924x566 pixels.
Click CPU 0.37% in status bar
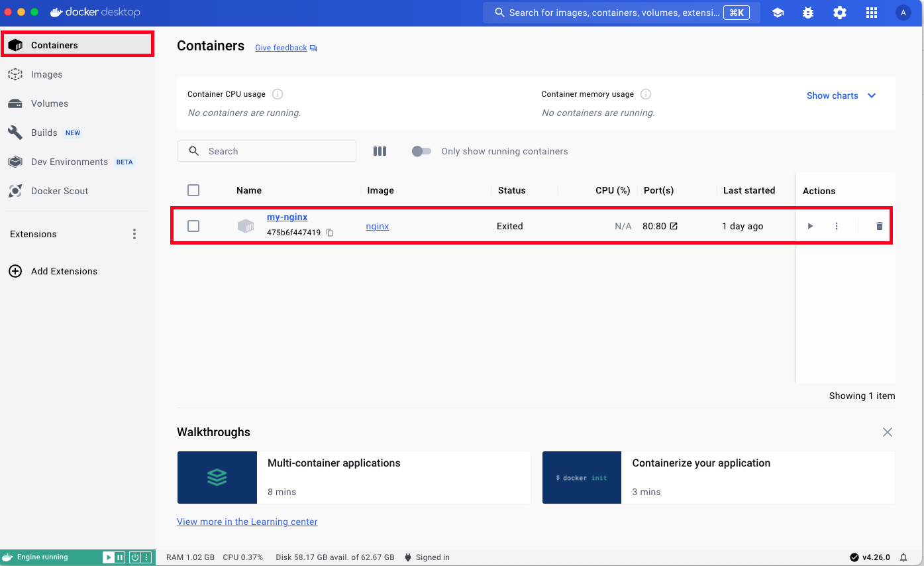point(242,557)
